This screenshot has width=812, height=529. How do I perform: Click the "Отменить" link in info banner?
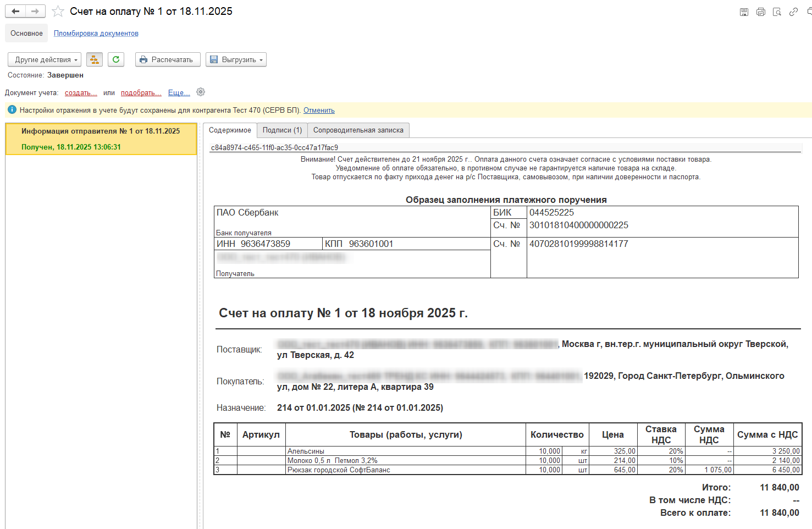point(319,111)
